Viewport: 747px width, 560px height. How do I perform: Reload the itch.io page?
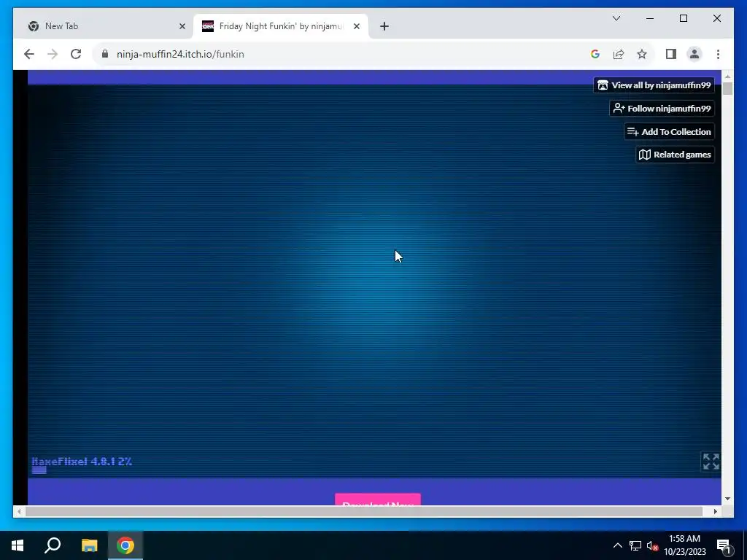point(76,54)
